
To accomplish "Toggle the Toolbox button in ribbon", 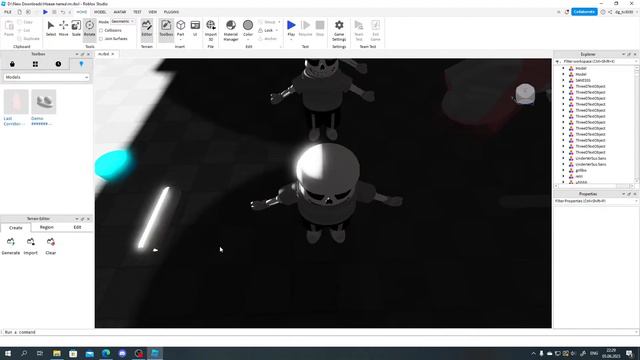I will coord(166,29).
